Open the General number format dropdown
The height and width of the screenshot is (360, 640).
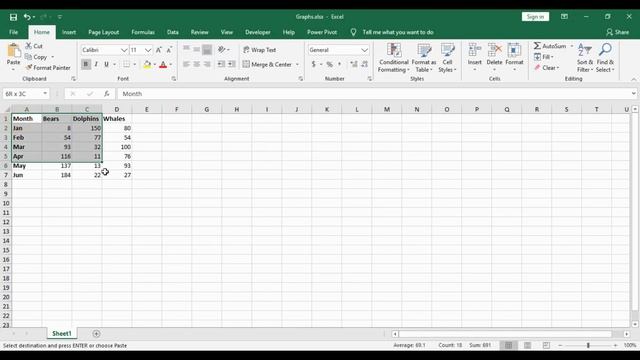click(364, 50)
